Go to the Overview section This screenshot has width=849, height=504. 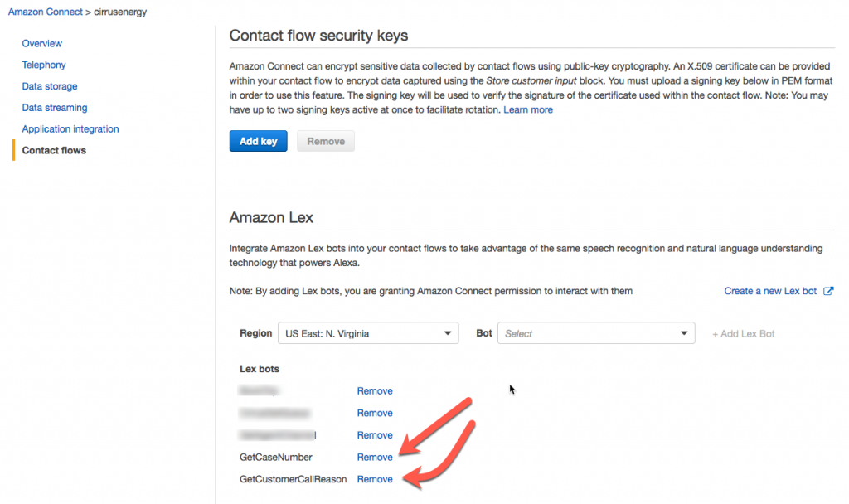click(41, 43)
